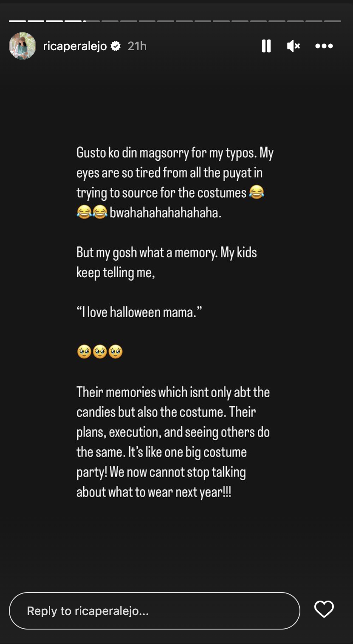This screenshot has height=644, width=353.
Task: Jump to the first story progress segment
Action: 17,21
